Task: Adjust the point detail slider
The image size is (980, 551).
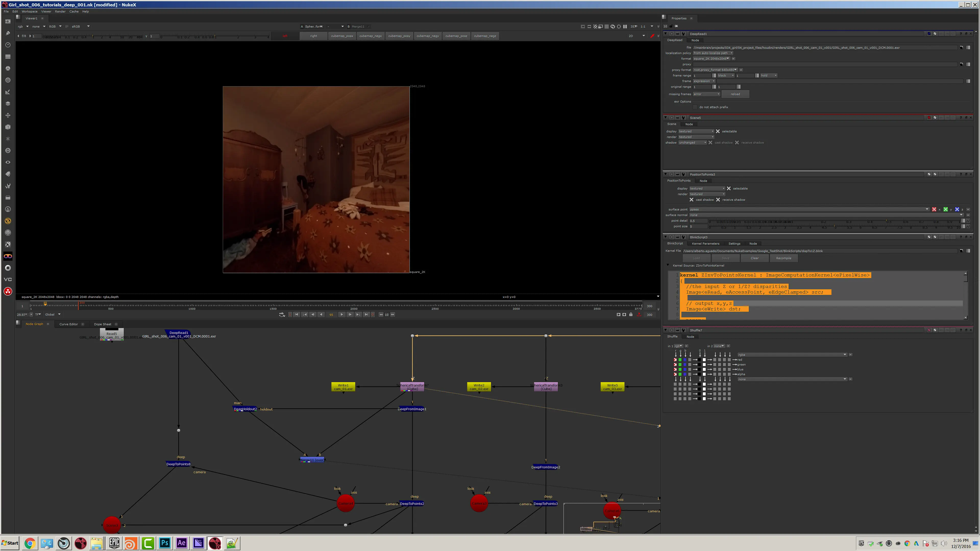Action: [x=835, y=221]
